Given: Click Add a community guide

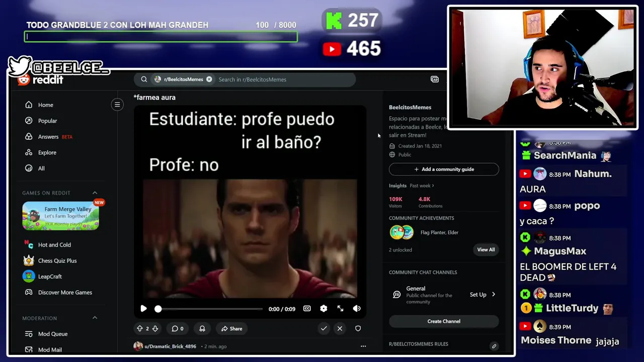Looking at the screenshot, I should pyautogui.click(x=444, y=169).
